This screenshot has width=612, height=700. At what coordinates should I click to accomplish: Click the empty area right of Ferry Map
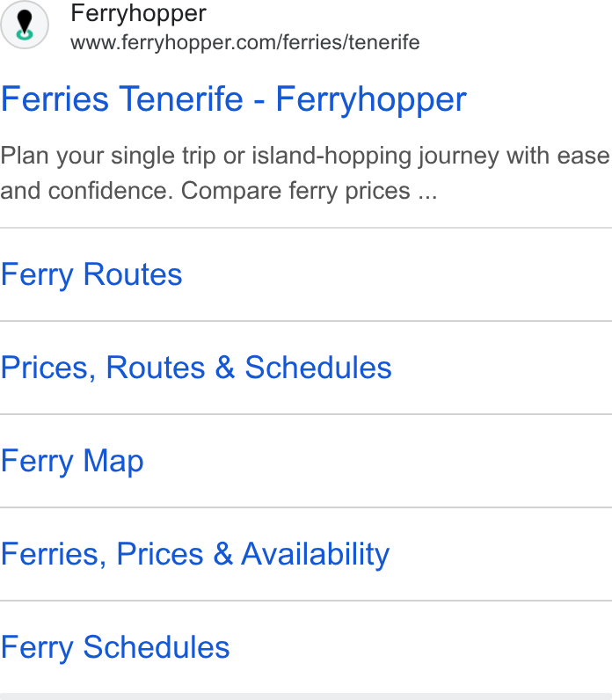(377, 461)
